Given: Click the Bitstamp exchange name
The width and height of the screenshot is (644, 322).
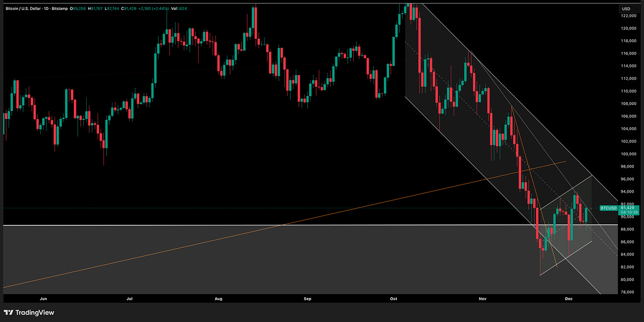Looking at the screenshot, I should 59,8.
